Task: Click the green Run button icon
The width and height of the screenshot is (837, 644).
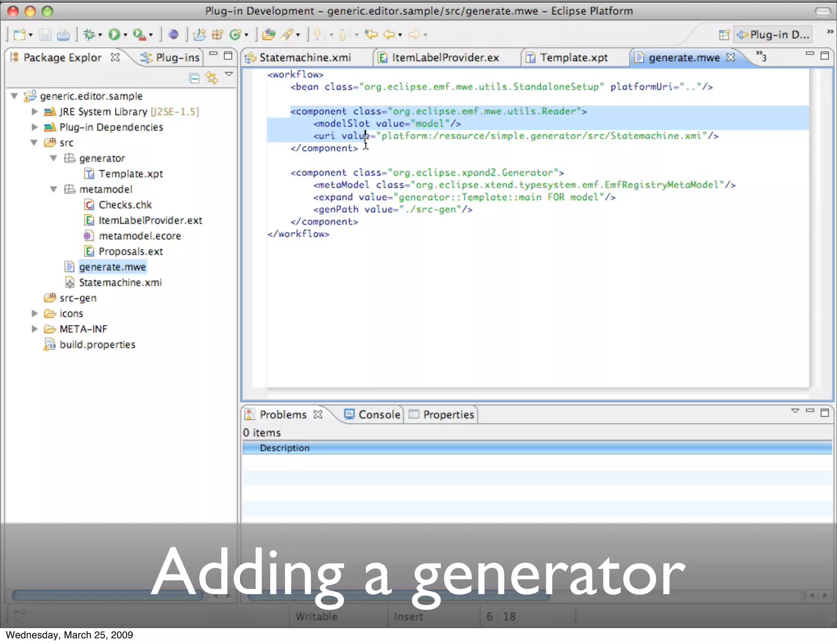Action: coord(114,35)
